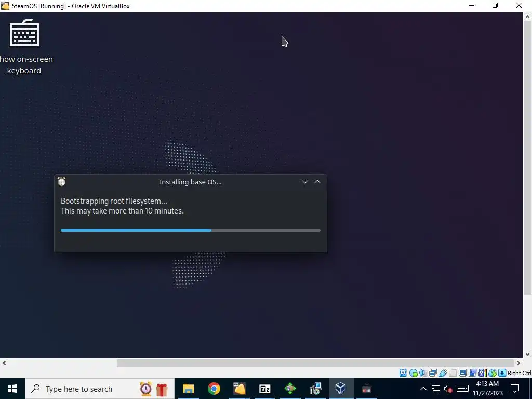
Task: Click VirtualBox CPU virtualization indicator
Action: pyautogui.click(x=483, y=373)
